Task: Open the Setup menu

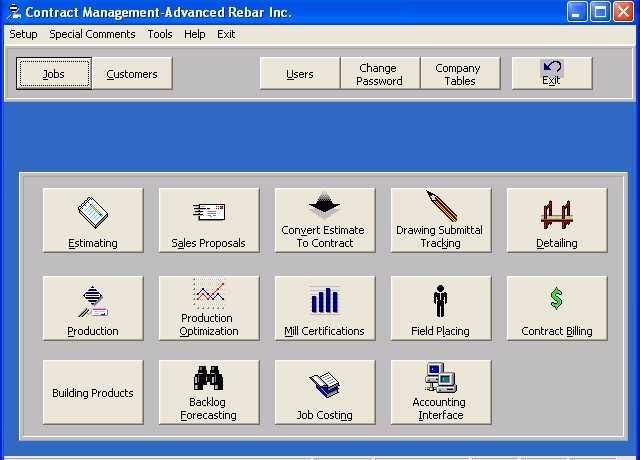Action: tap(23, 34)
